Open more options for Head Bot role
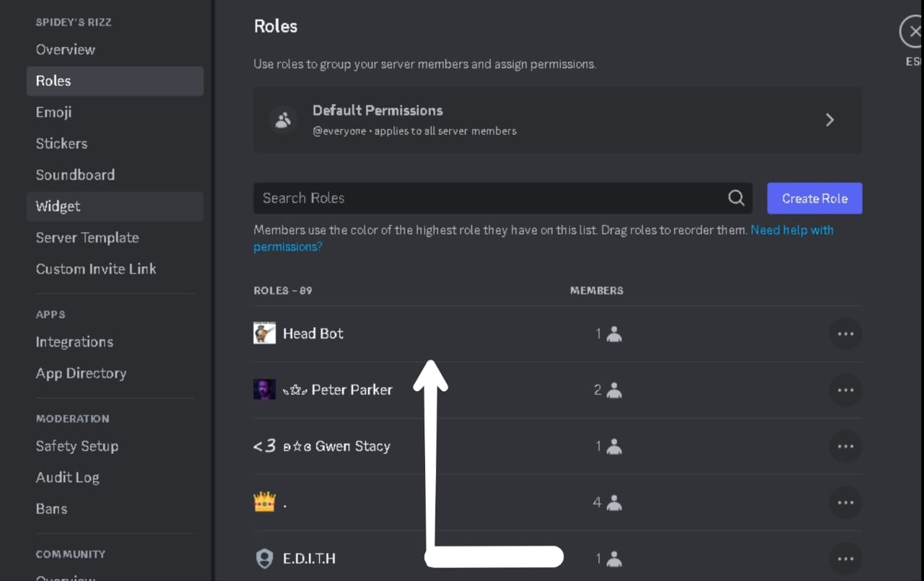924x581 pixels. (845, 334)
